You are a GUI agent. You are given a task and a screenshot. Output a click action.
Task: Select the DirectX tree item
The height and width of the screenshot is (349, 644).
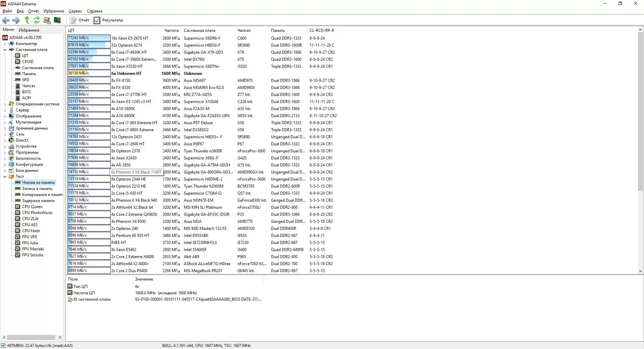coord(22,140)
